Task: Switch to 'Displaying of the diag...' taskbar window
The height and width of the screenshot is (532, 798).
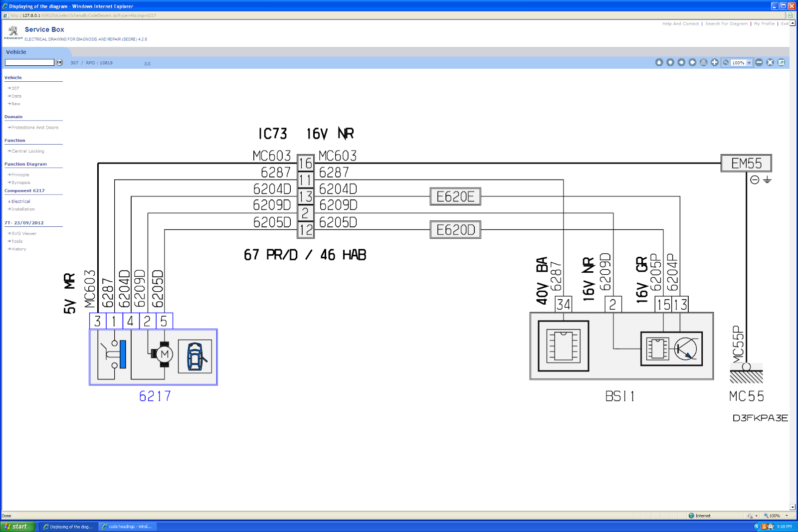Action: (68, 527)
